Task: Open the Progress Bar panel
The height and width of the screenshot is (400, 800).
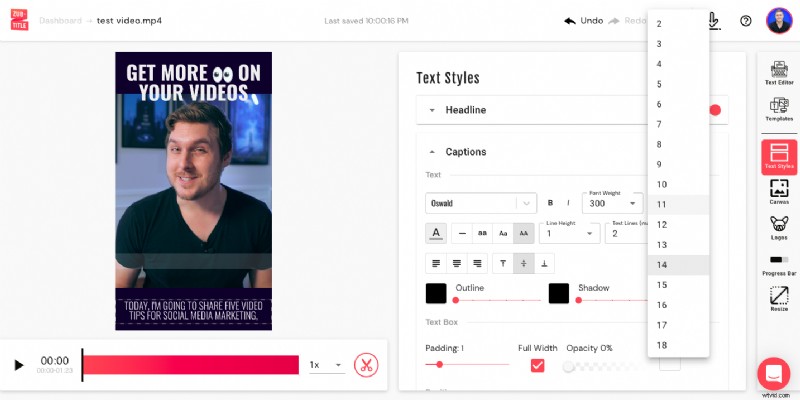Action: click(x=779, y=266)
